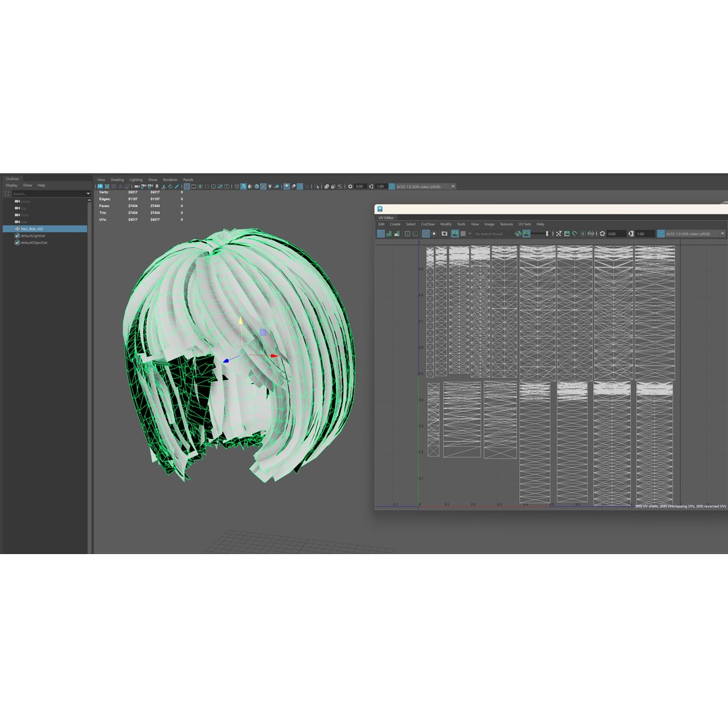Click the Renderer menu above the viewport
728x728 pixels.
coord(170,179)
